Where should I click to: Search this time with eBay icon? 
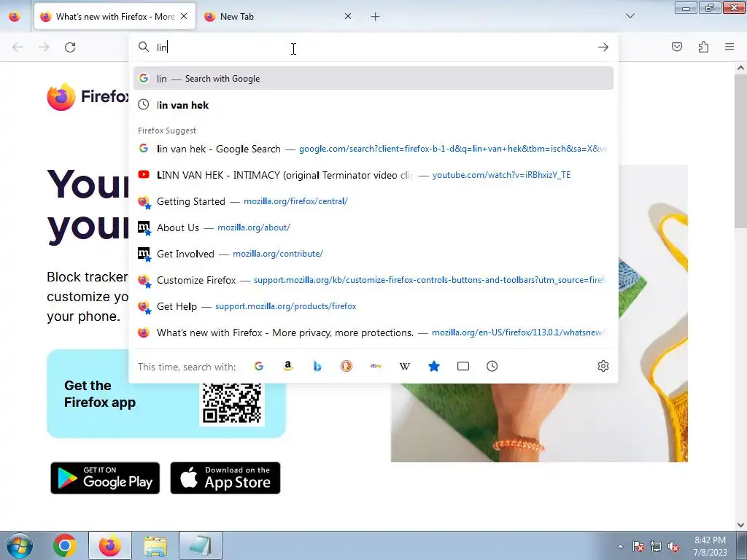[376, 366]
